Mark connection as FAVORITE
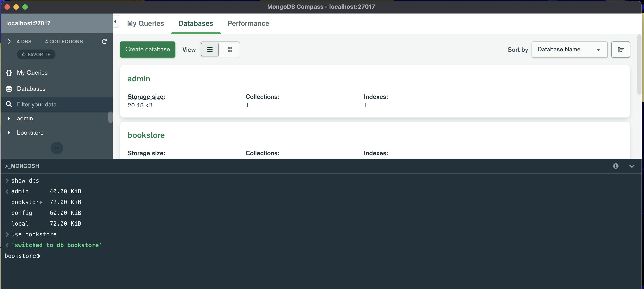644x289 pixels. [x=36, y=54]
